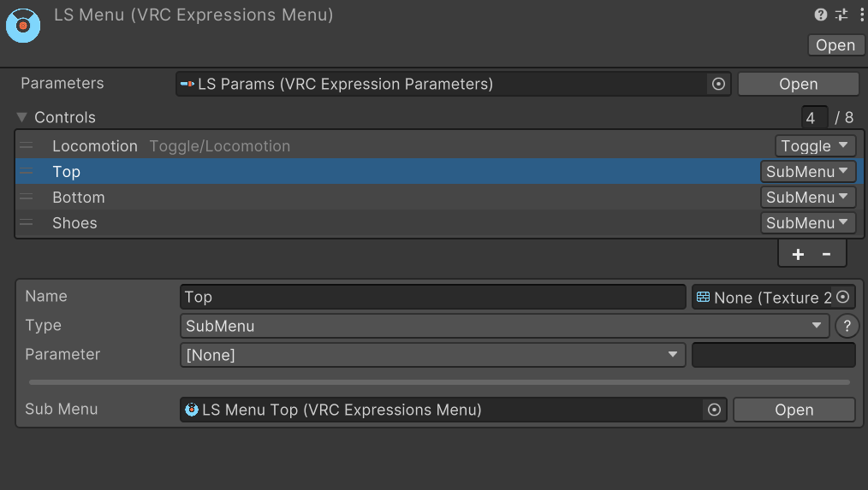Click the help question mark icon in header
This screenshot has height=490, width=868.
820,15
